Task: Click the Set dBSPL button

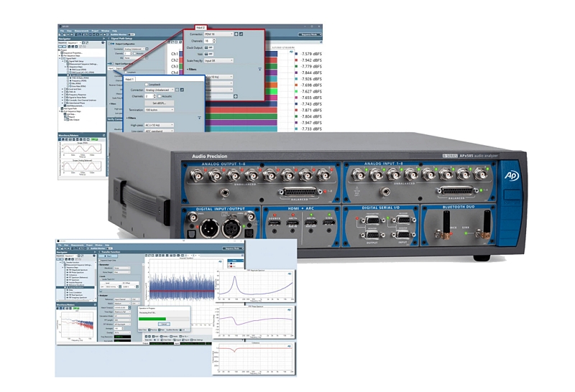Action: tap(160, 103)
